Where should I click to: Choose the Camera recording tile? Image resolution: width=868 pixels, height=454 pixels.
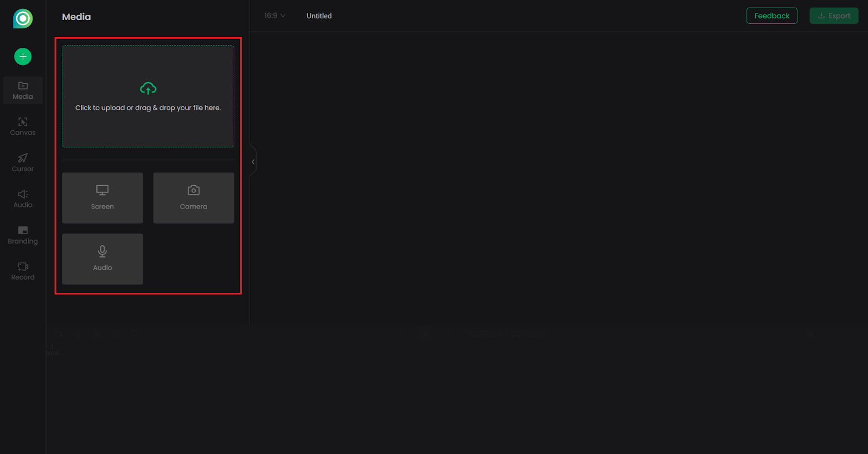(x=194, y=198)
